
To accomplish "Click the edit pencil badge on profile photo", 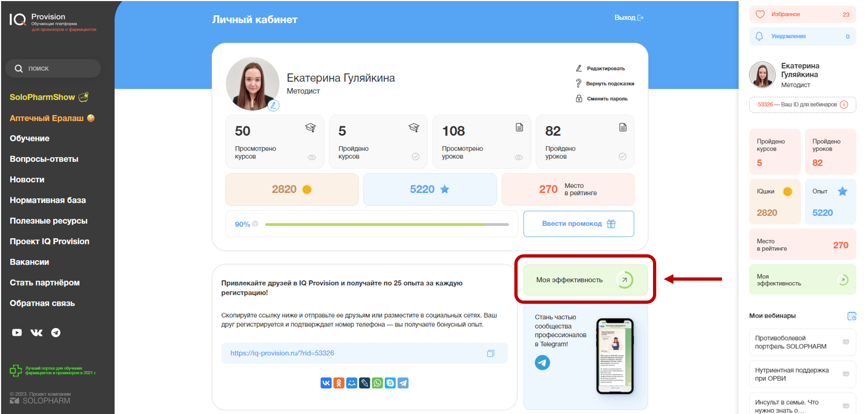I will point(274,105).
